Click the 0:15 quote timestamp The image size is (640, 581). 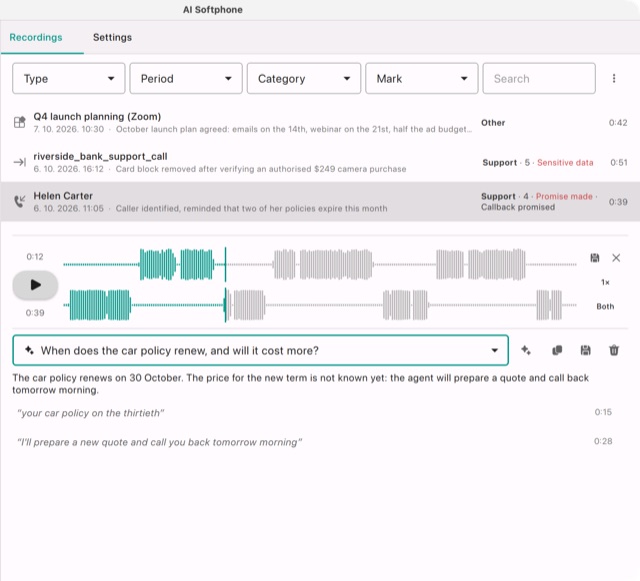603,412
